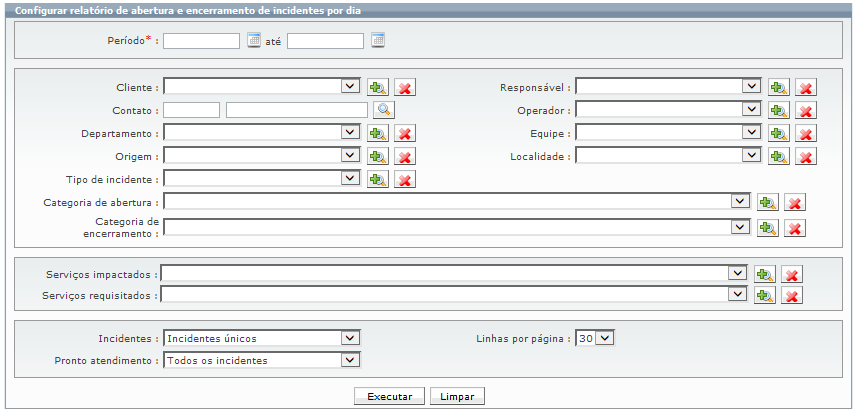
Task: Open the calendar icon after 'até' field
Action: click(x=378, y=40)
